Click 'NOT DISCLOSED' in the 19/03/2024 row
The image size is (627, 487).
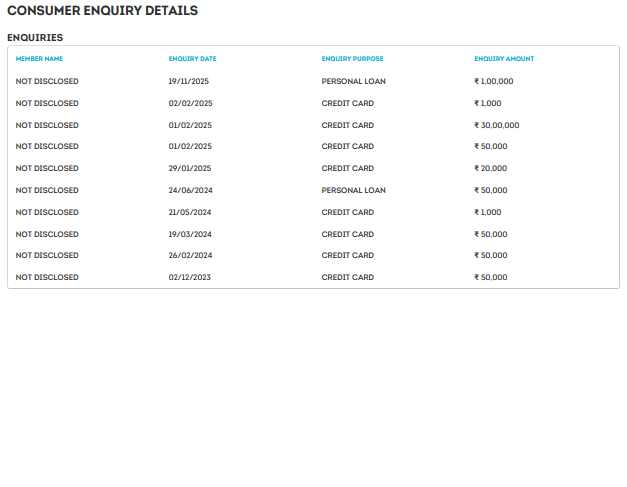click(x=47, y=234)
